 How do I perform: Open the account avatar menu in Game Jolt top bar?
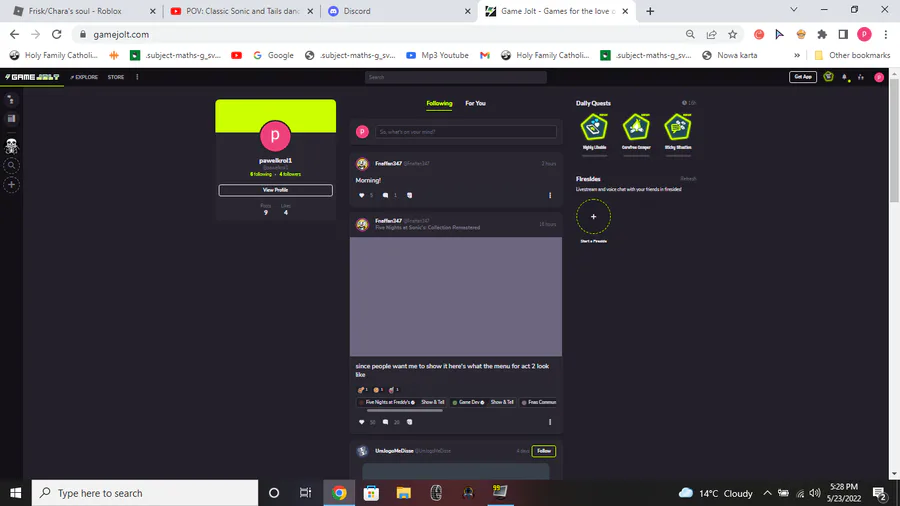[879, 77]
